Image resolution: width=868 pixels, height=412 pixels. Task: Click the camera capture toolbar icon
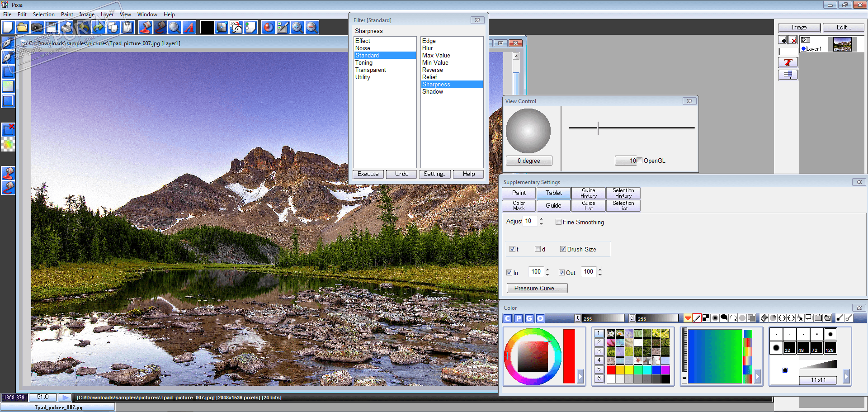pos(37,28)
